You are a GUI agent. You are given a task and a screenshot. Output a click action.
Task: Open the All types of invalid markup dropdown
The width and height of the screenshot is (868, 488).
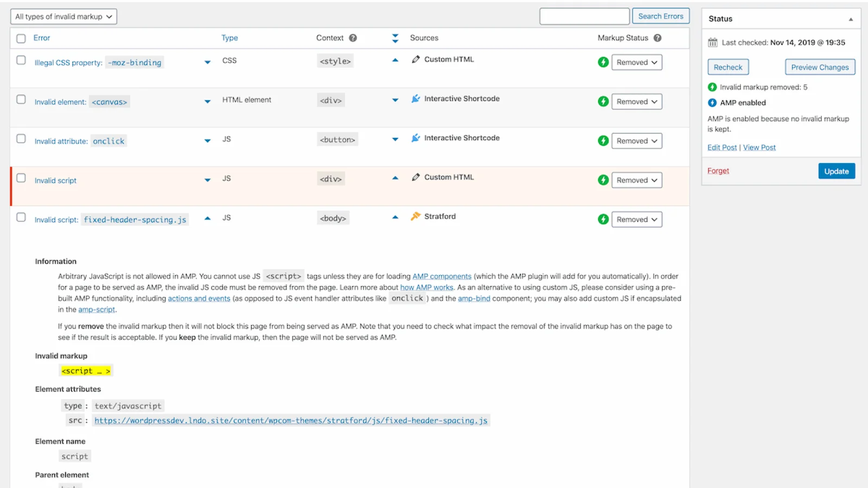coord(63,16)
